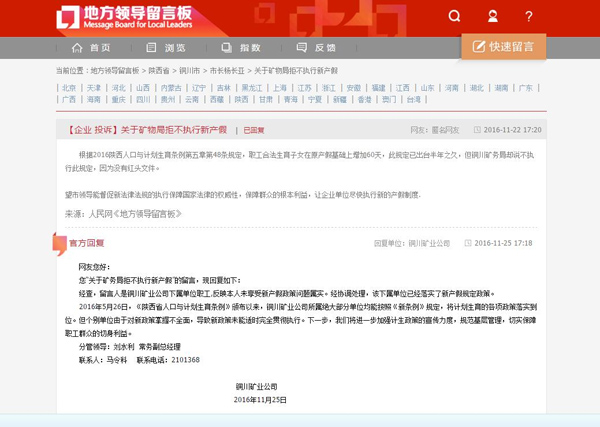600x427 pixels.
Task: Select 贵州 province link
Action: (x=168, y=99)
